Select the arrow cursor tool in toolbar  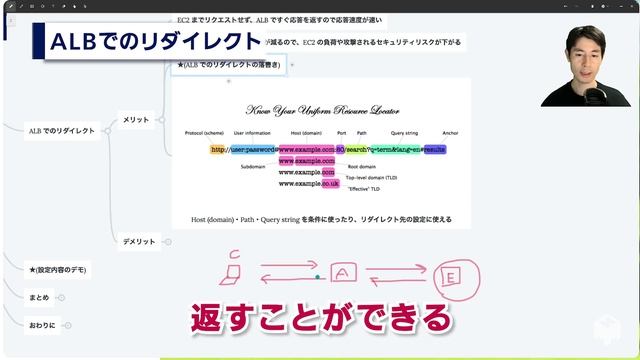(x=85, y=6)
